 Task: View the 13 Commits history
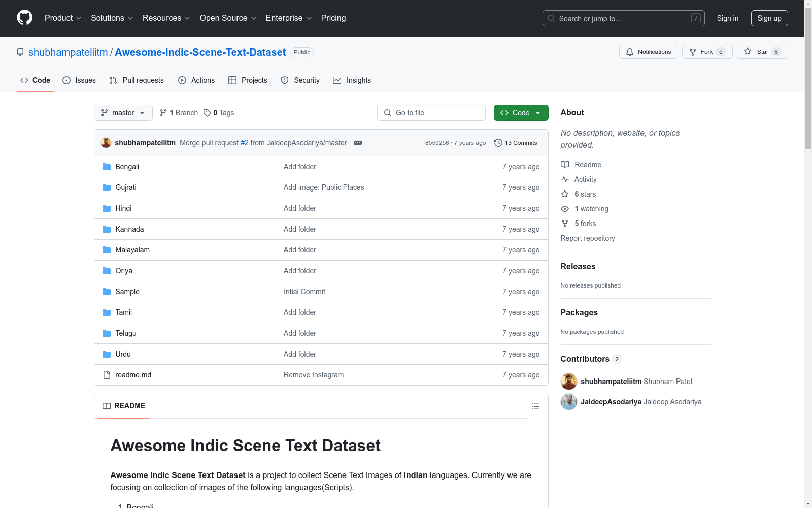[516, 143]
